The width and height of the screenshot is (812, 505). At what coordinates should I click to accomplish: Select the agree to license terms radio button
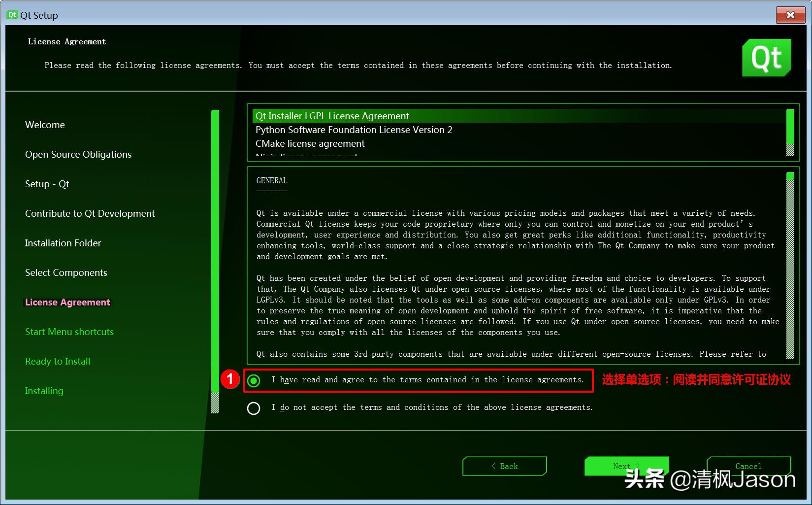(254, 380)
